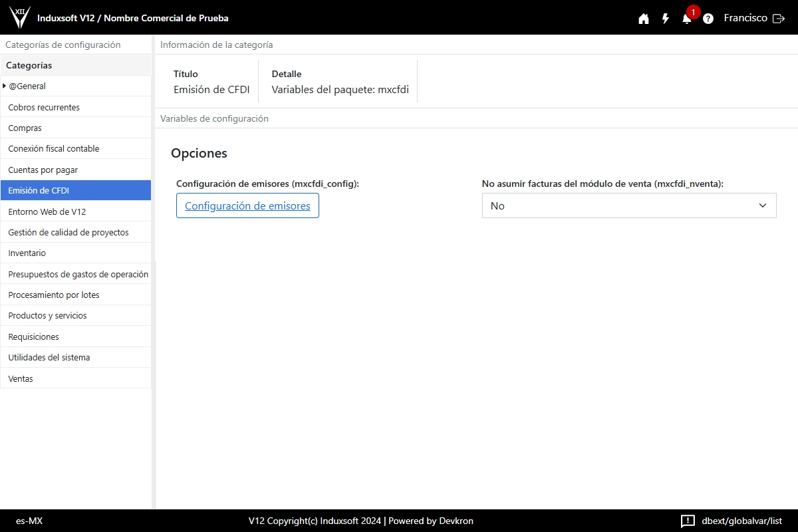Click the Configuración de emisores link

tap(247, 205)
